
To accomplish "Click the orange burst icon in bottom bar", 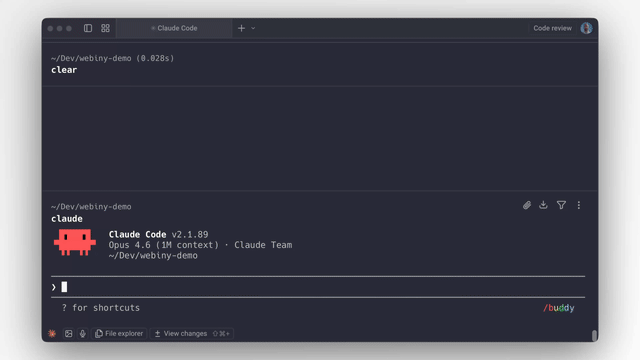I will [x=52, y=333].
